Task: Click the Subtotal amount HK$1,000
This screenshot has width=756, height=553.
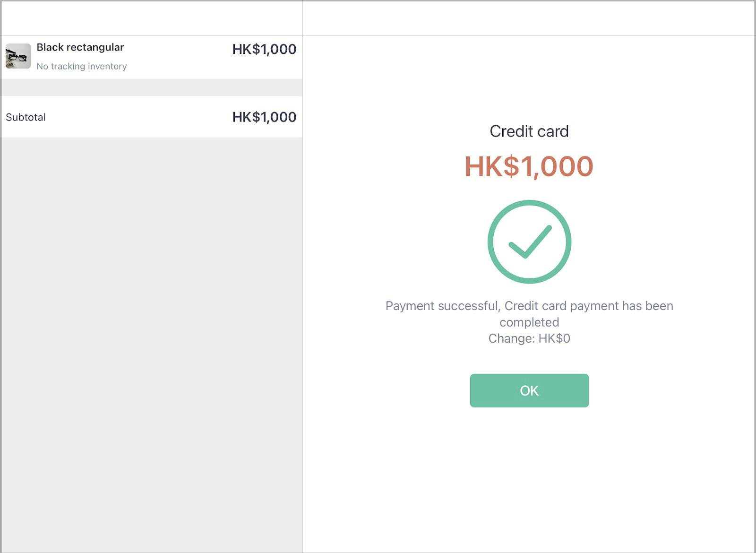Action: click(264, 117)
